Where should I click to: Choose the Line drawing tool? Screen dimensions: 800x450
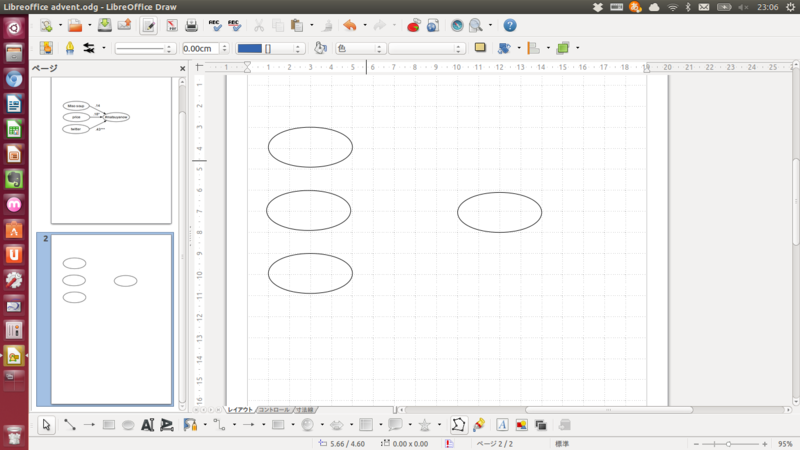(x=70, y=424)
